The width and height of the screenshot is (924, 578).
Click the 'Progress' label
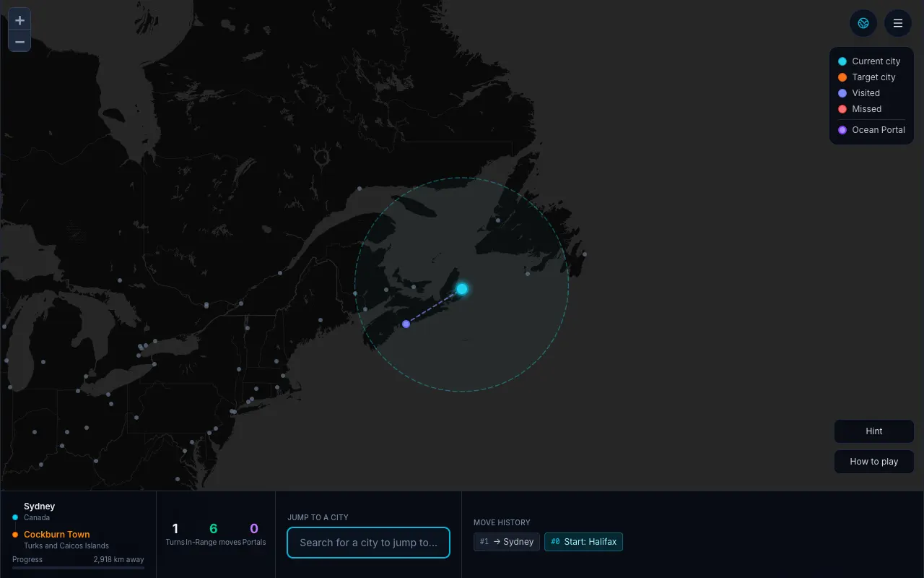[x=27, y=559]
